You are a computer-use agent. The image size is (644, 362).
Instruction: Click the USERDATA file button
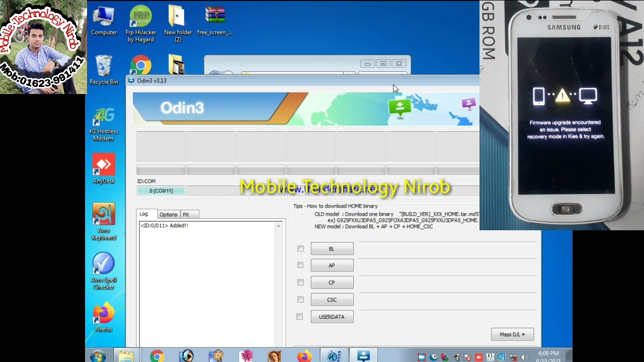click(x=332, y=317)
